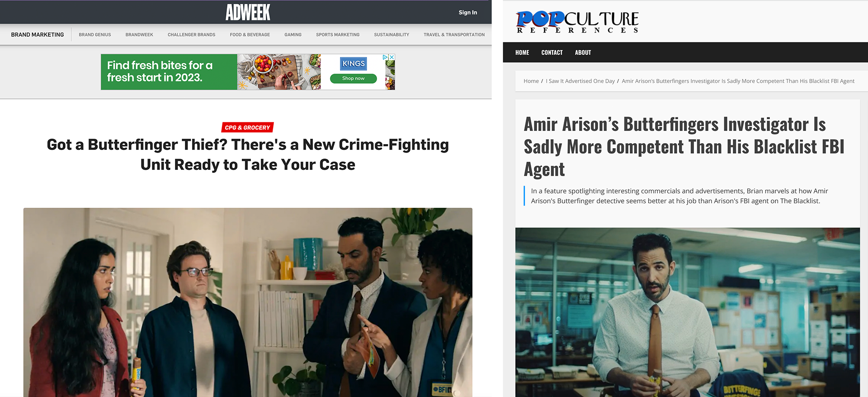Click Sign In on Adweek header

(467, 12)
